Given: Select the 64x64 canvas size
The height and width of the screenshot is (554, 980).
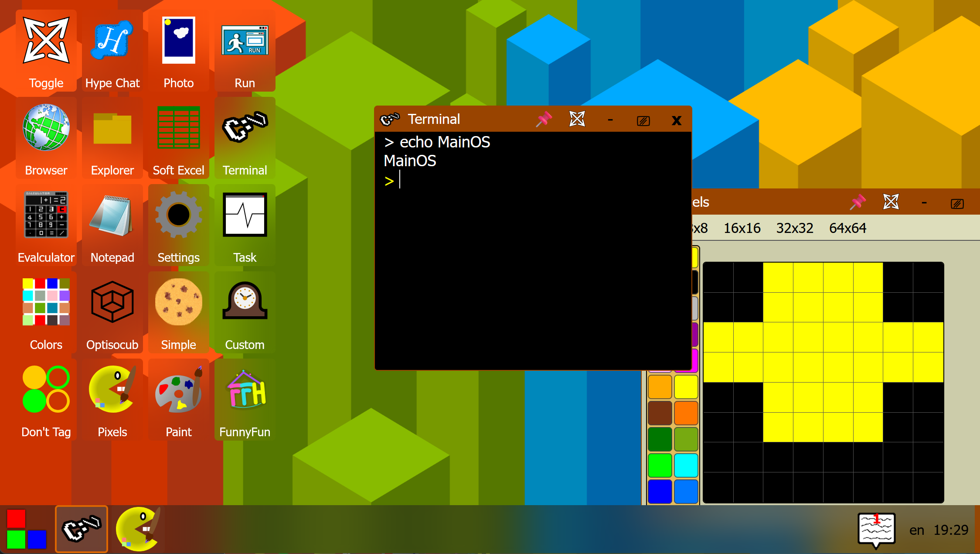Looking at the screenshot, I should pyautogui.click(x=847, y=228).
